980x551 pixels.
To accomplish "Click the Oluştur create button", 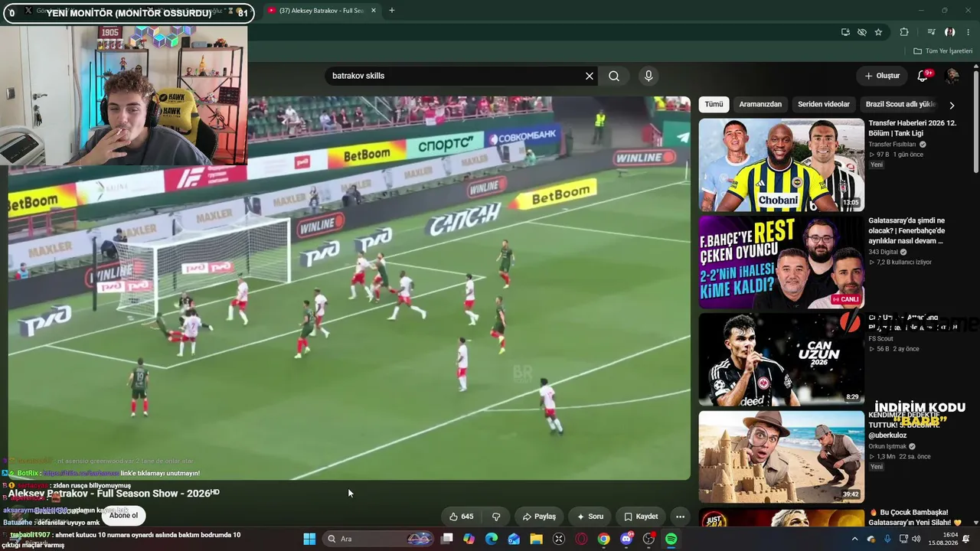I will [x=882, y=76].
